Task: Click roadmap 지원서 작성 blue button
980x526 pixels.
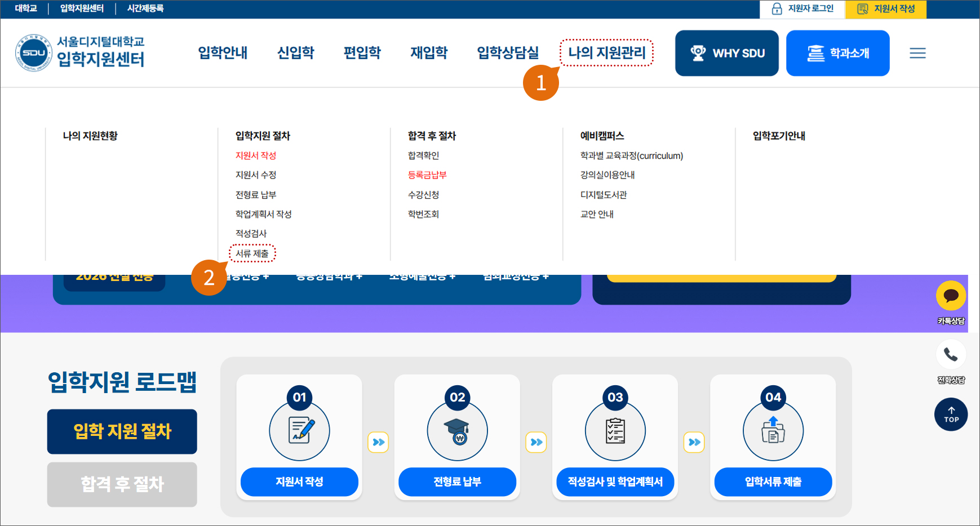Action: click(x=299, y=482)
